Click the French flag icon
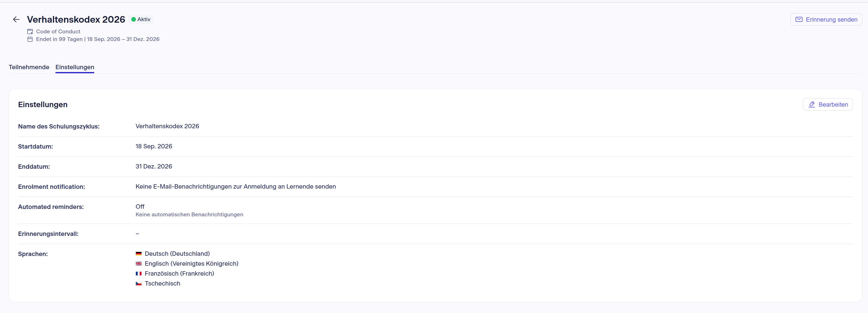 pos(138,274)
